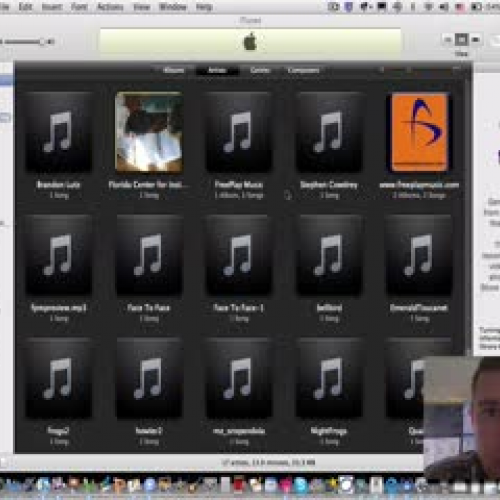Open the Help menu
Viewport: 500px width, 500px height.
[204, 7]
